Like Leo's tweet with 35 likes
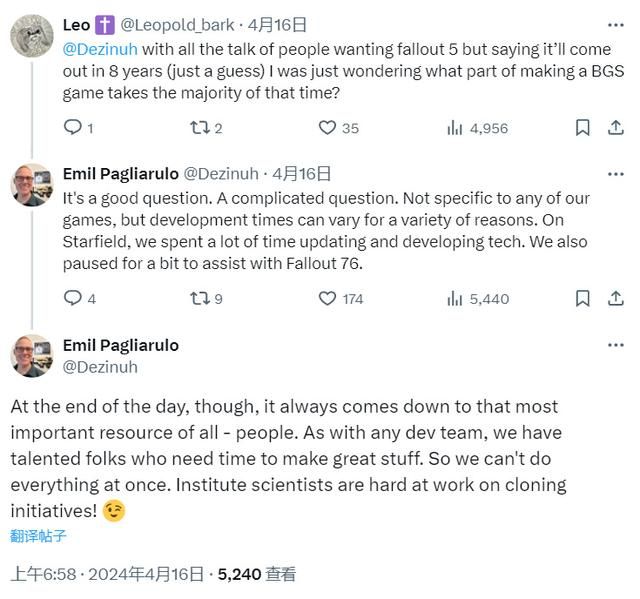 [327, 128]
